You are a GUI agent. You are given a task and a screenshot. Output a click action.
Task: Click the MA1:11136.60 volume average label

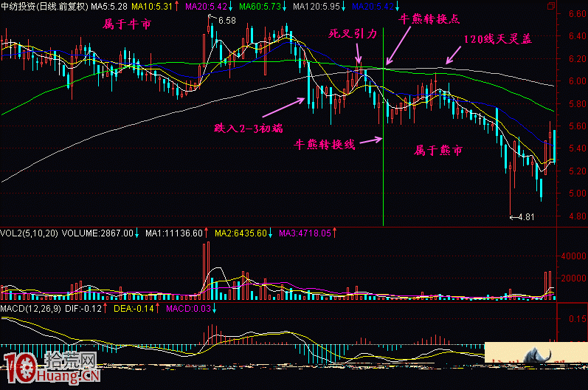[174, 233]
